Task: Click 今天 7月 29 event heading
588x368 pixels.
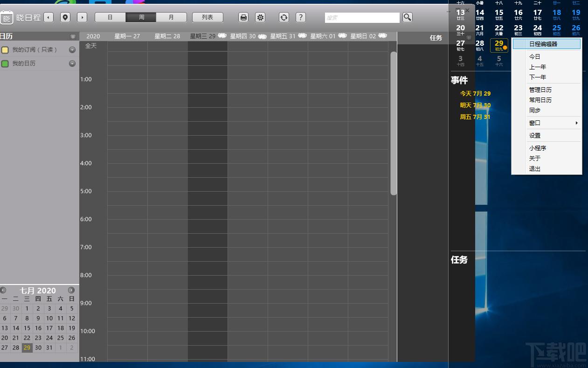Action: (475, 93)
